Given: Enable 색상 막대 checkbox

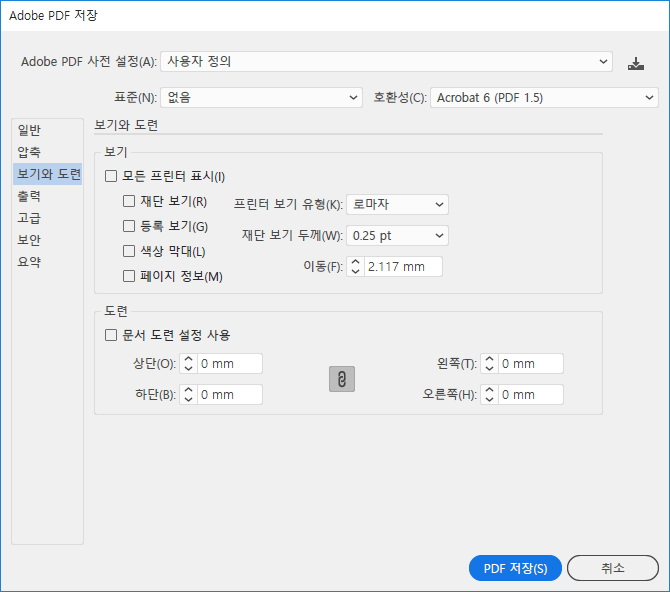Looking at the screenshot, I should (129, 251).
